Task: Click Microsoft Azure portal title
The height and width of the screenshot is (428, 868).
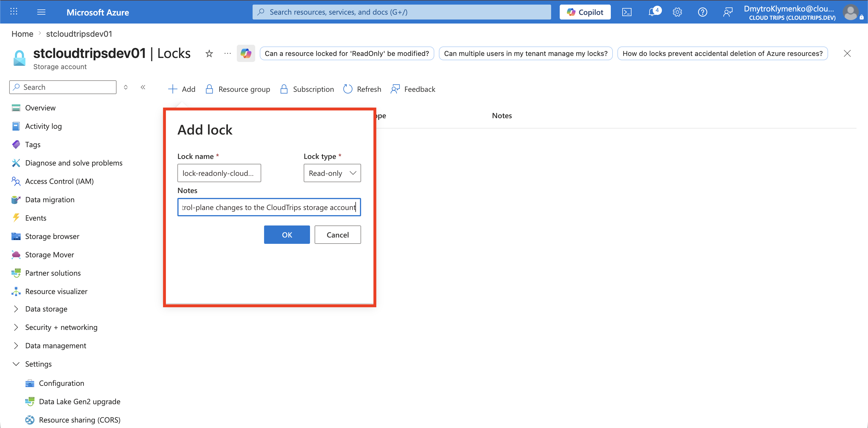Action: point(98,12)
